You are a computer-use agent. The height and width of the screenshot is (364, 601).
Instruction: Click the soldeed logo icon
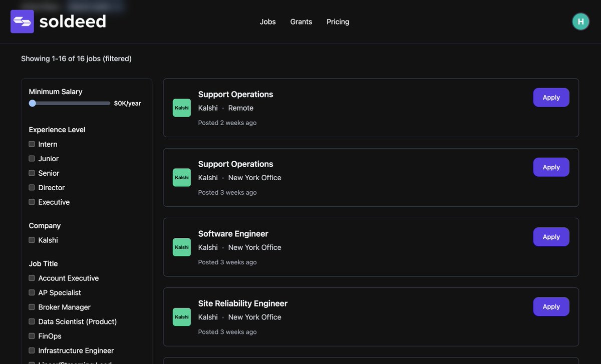pyautogui.click(x=22, y=22)
